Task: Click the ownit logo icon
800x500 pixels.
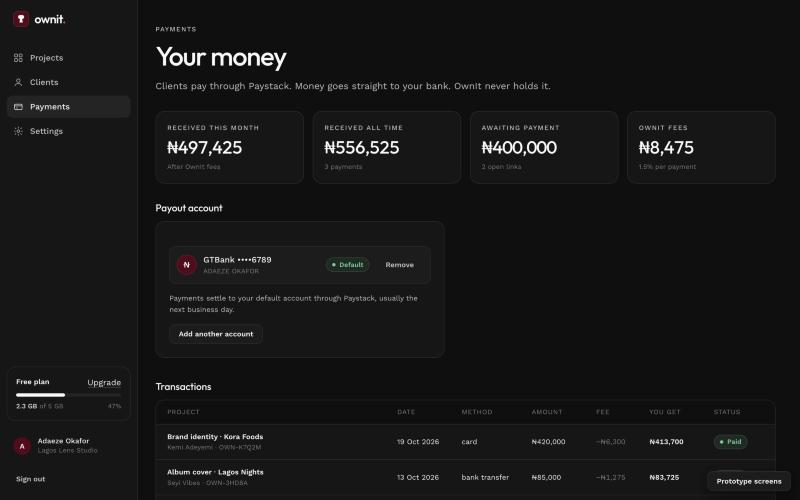Action: pyautogui.click(x=21, y=19)
